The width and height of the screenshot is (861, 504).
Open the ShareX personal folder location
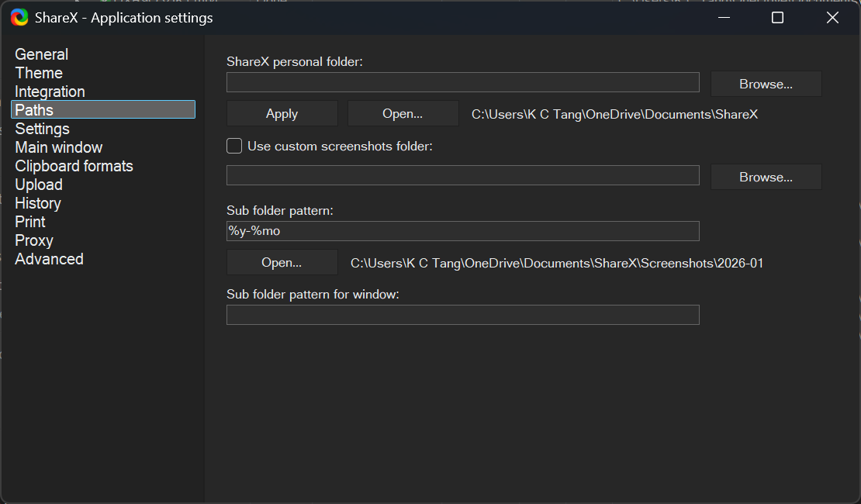click(x=403, y=113)
